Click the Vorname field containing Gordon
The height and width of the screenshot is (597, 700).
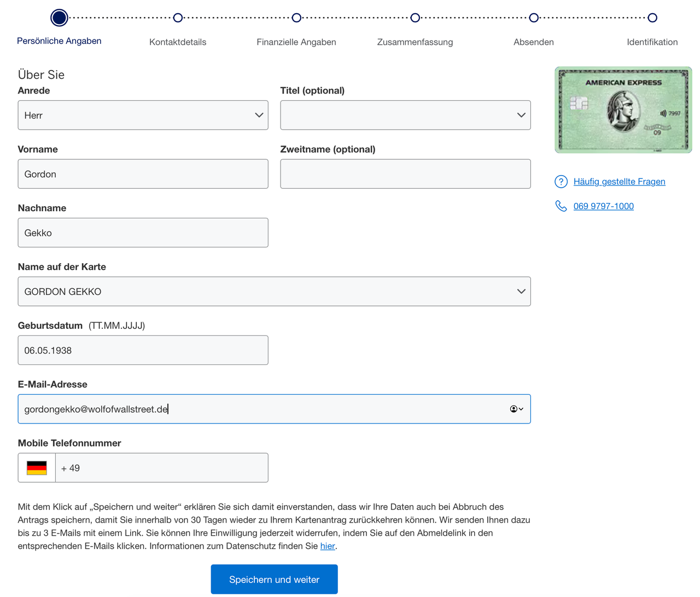tap(143, 174)
